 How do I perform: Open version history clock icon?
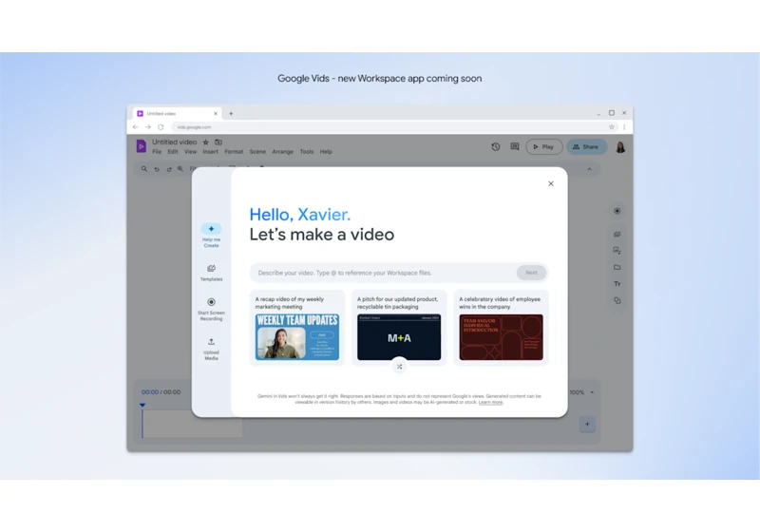tap(495, 146)
